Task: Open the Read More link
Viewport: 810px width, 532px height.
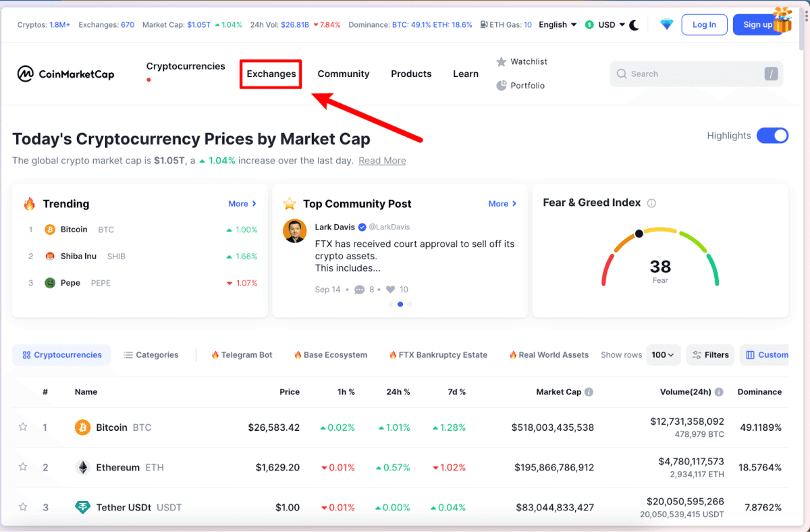Action: [382, 161]
